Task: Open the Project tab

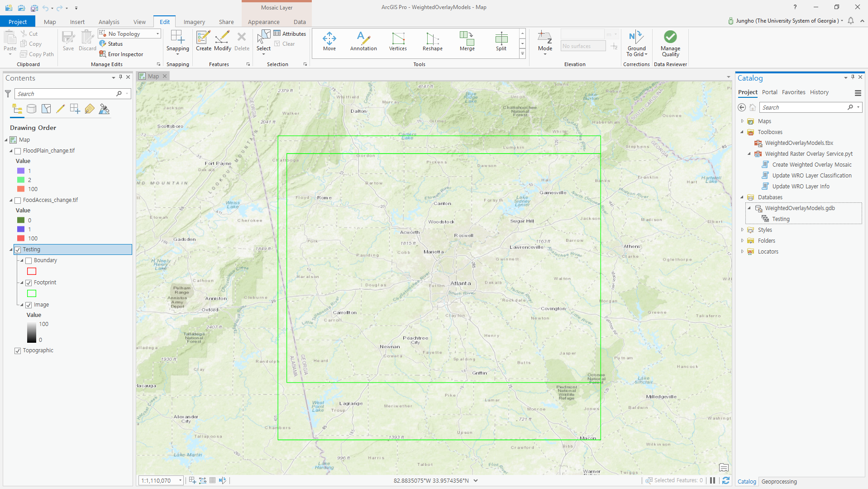Action: (18, 22)
